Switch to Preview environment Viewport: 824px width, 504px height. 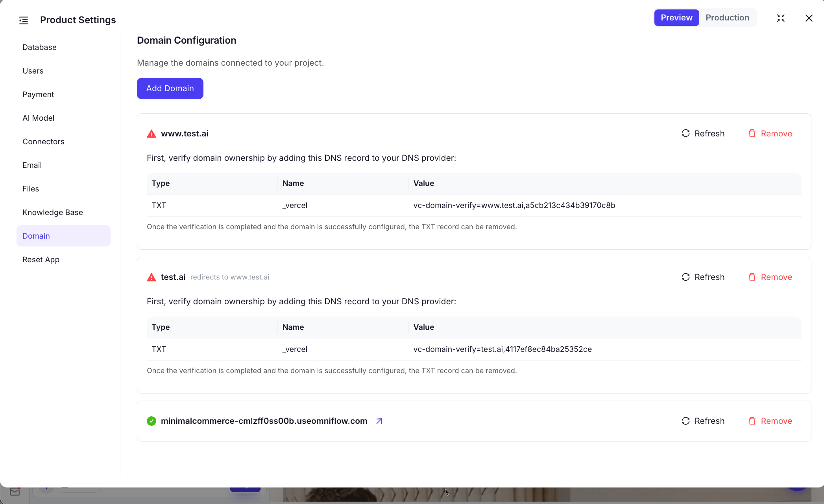676,18
